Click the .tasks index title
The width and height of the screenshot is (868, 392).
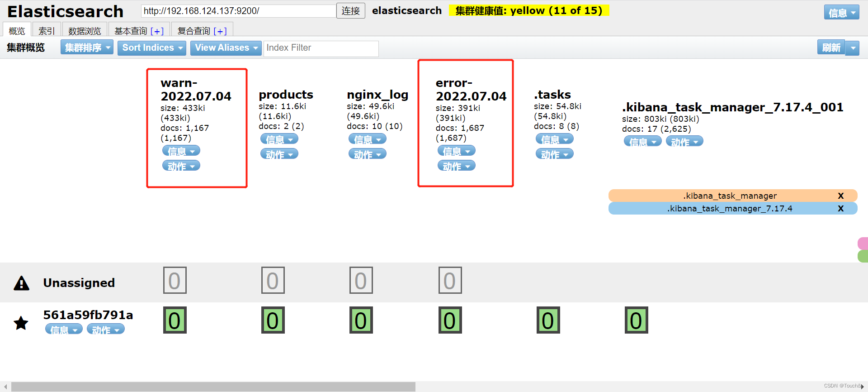pyautogui.click(x=552, y=94)
